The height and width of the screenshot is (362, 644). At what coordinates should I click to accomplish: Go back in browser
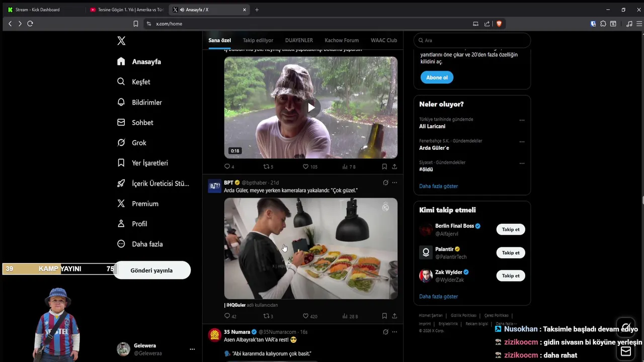[10, 24]
